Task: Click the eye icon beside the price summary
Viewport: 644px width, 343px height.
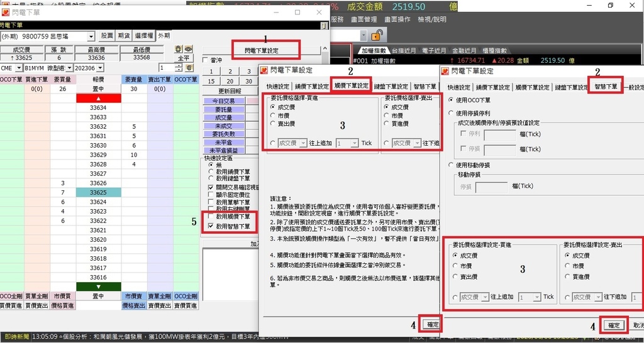Action: point(189,49)
